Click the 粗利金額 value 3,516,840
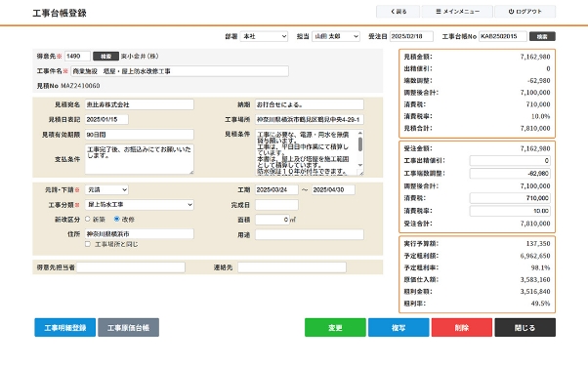588x367 pixels. (x=535, y=292)
